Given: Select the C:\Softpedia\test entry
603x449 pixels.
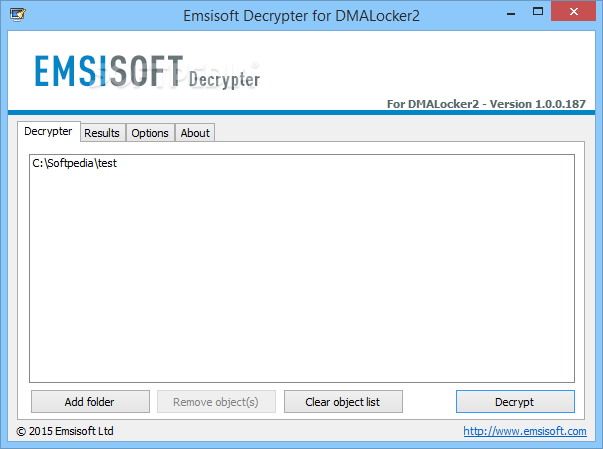Looking at the screenshot, I should coord(75,163).
